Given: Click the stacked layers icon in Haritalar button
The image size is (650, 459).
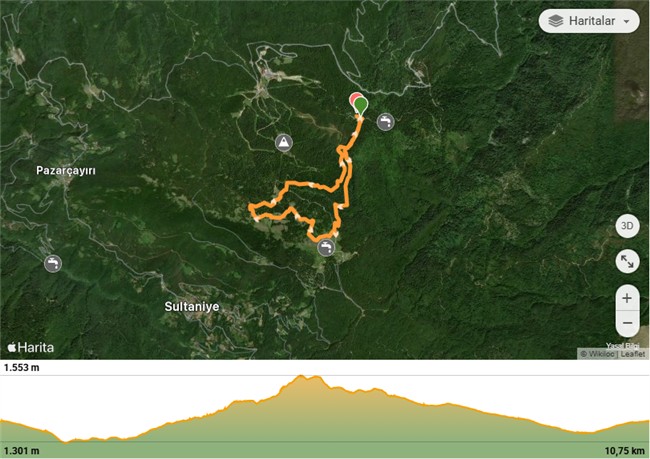Looking at the screenshot, I should coord(556,21).
